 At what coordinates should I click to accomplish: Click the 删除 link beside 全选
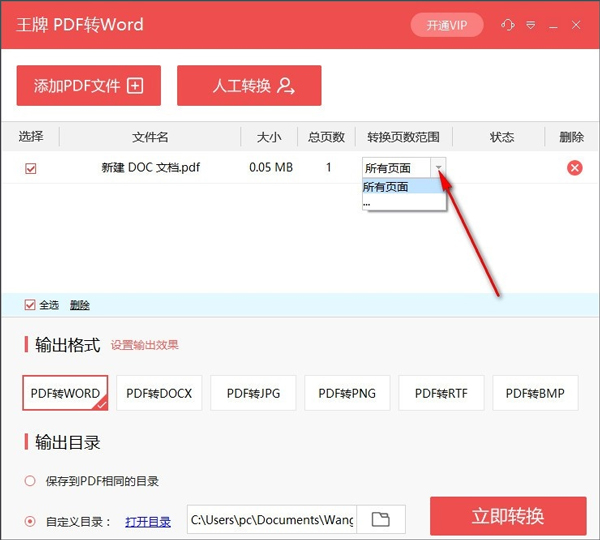click(x=80, y=305)
